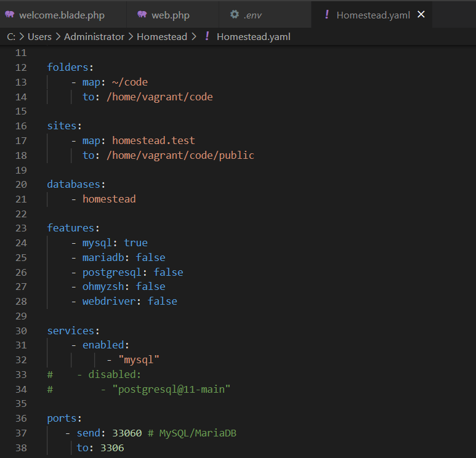Open the Users breadcrumb segment

[x=39, y=37]
